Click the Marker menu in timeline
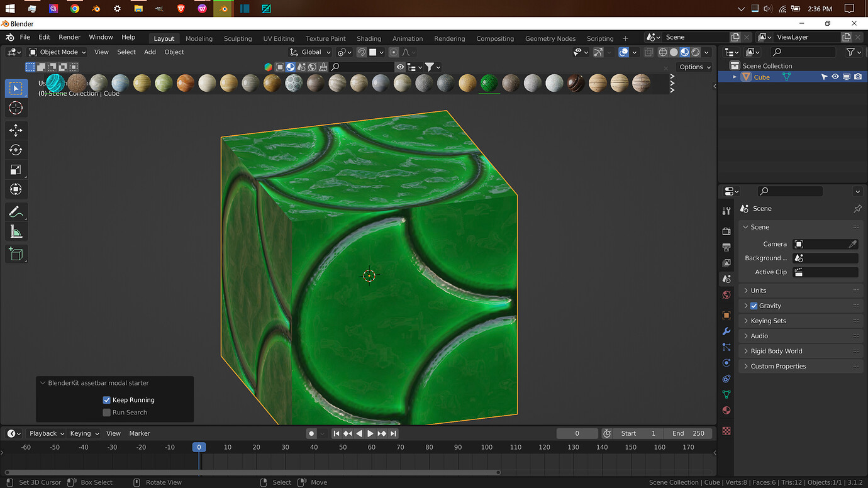868x488 pixels. (140, 433)
